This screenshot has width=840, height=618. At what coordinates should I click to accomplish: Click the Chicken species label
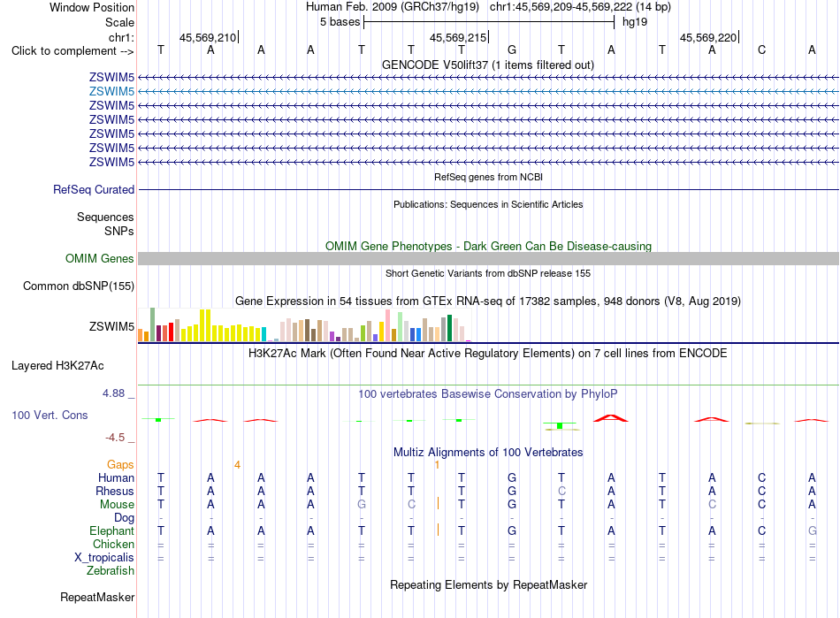click(x=113, y=544)
